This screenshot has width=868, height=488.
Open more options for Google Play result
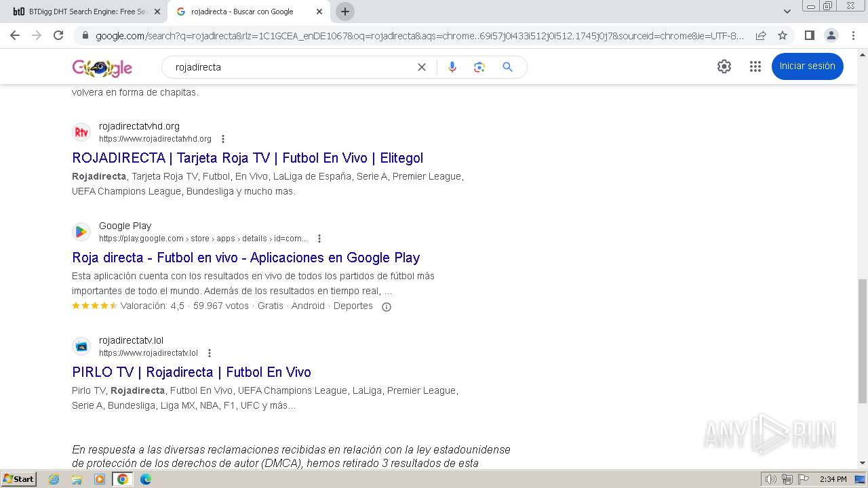pos(319,239)
